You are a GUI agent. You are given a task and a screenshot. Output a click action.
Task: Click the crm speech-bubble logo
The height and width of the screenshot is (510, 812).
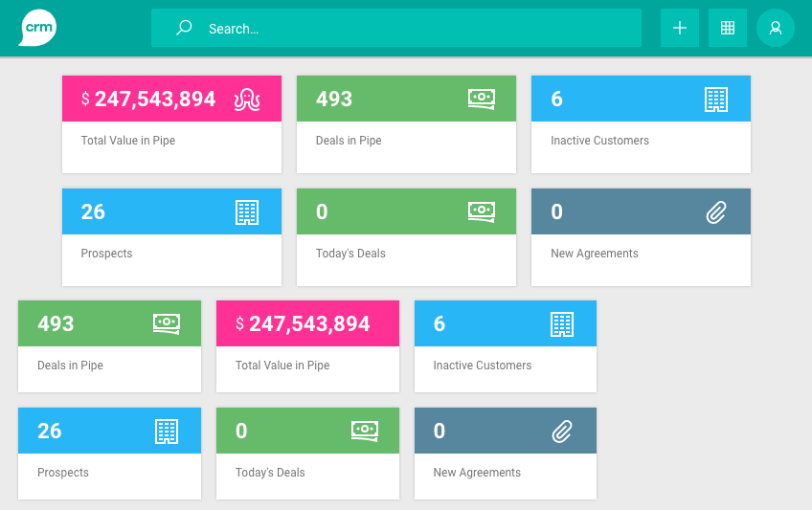click(37, 28)
